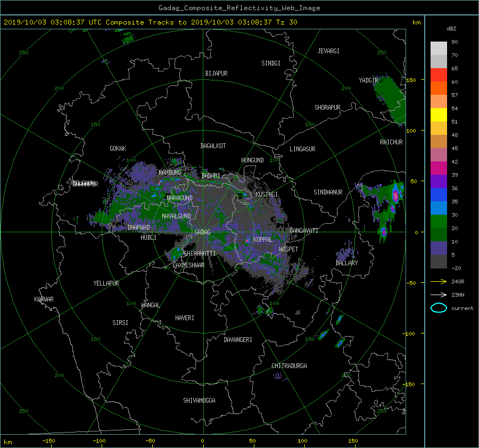This screenshot has height=448, width=479.
Task: Click the YADGIR city label
Action: click(368, 80)
